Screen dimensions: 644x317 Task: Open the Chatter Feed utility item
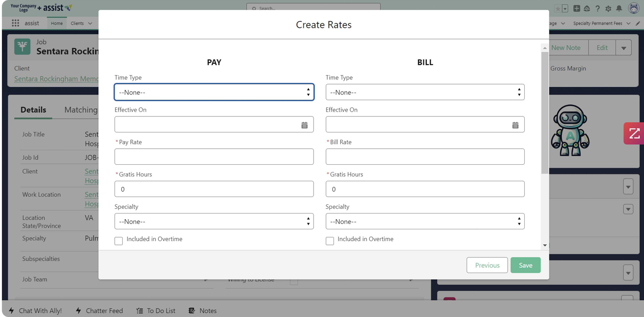click(x=99, y=310)
